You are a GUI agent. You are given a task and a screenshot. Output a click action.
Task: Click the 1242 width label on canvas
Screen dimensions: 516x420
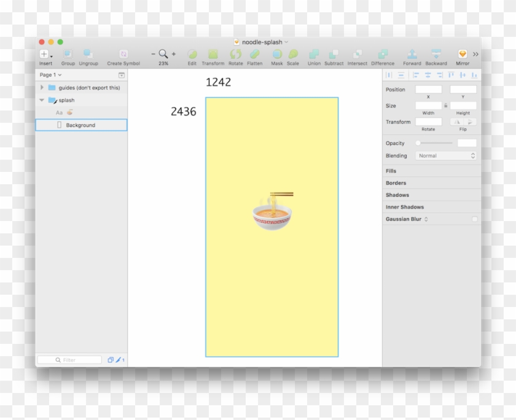218,82
